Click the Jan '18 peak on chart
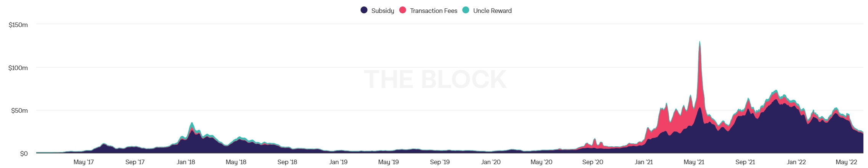Viewport: 868px width, 168px height. click(192, 123)
